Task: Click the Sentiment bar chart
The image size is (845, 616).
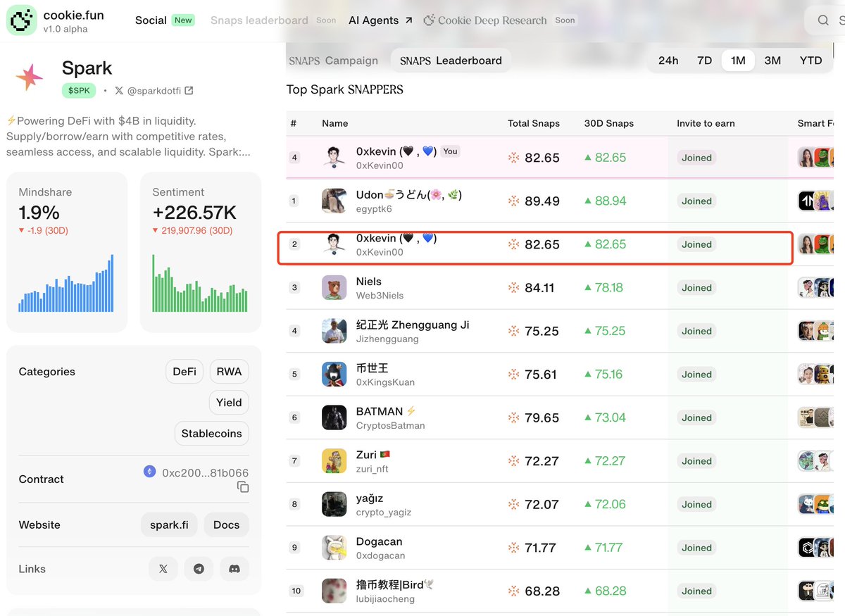Action: click(x=200, y=283)
